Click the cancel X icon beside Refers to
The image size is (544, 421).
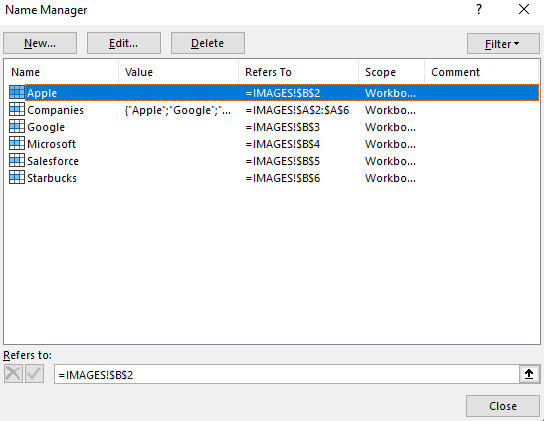(x=13, y=374)
